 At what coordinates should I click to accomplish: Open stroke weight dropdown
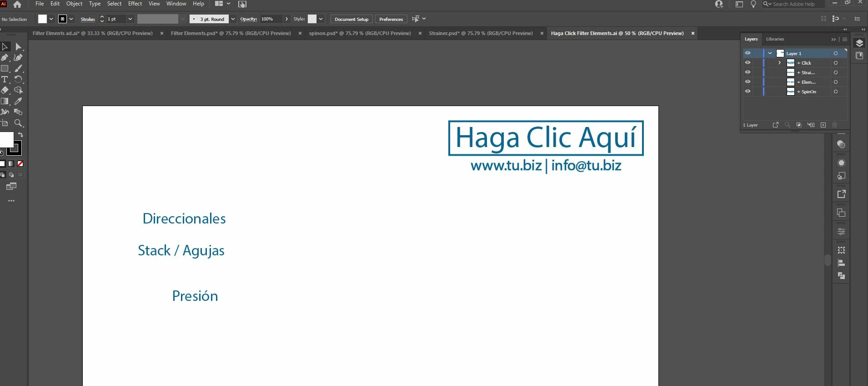pyautogui.click(x=130, y=19)
